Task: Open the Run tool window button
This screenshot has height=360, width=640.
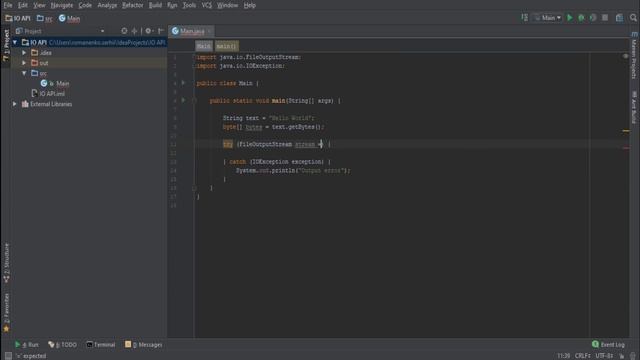Action: point(27,345)
